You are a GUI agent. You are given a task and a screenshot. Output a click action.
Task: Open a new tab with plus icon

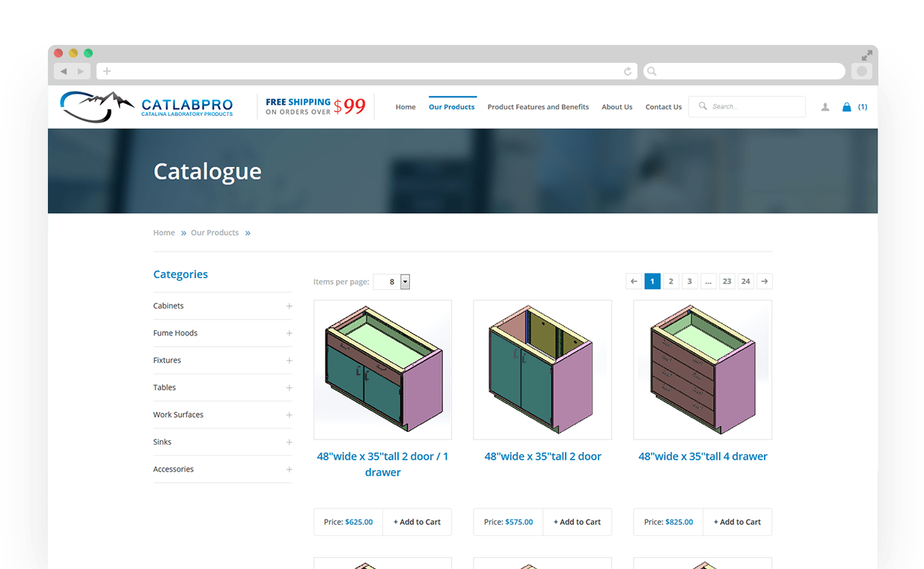click(107, 71)
